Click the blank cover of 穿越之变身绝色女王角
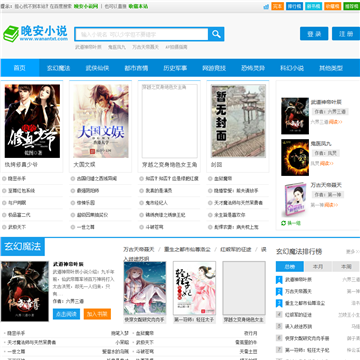Screen dimensions: 360x360 pos(170,121)
